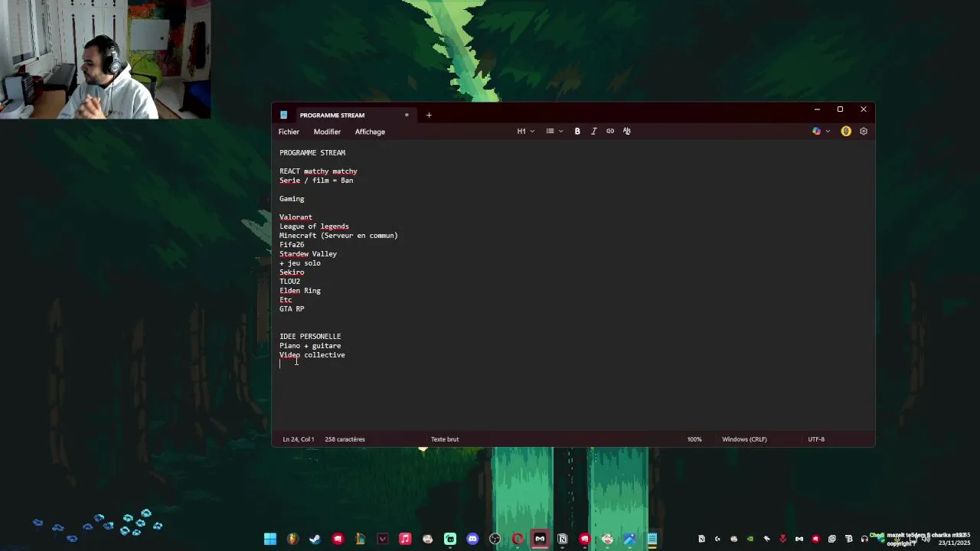980x551 pixels.
Task: Click the 258 caractères counter
Action: point(345,439)
